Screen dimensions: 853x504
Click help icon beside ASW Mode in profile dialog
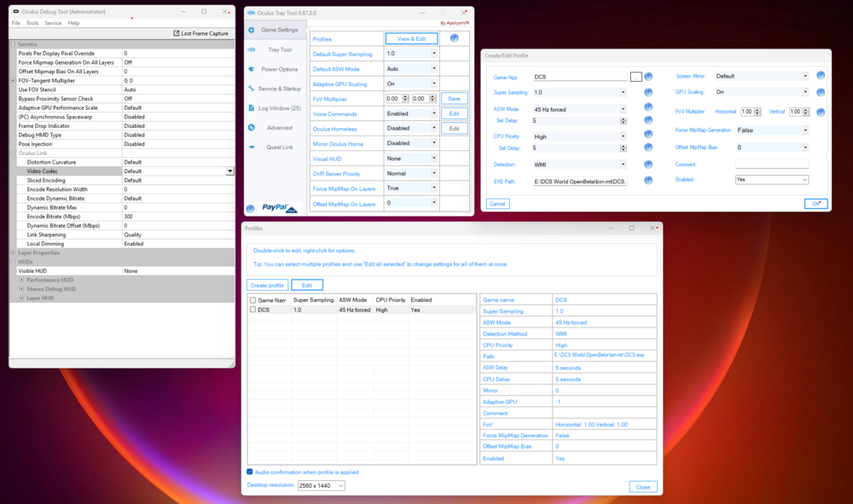pyautogui.click(x=648, y=107)
